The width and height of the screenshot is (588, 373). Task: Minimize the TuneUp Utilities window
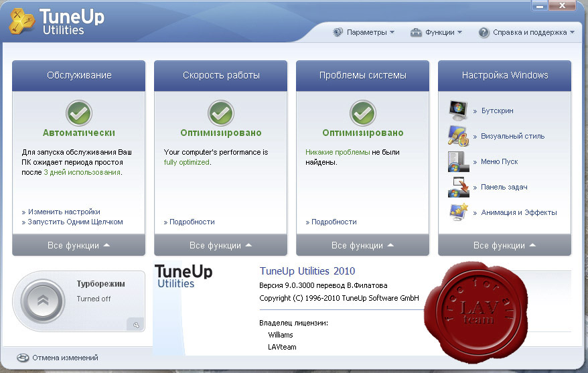pyautogui.click(x=539, y=5)
